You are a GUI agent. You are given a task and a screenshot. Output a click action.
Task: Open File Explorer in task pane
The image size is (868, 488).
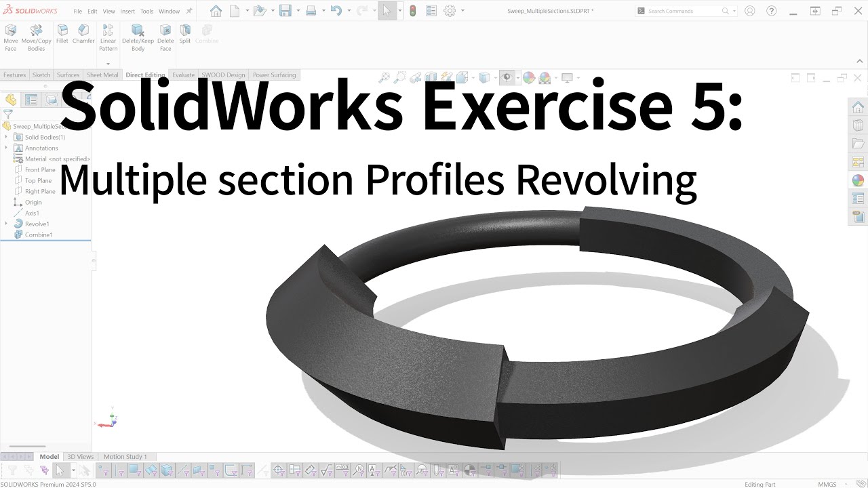coord(858,144)
